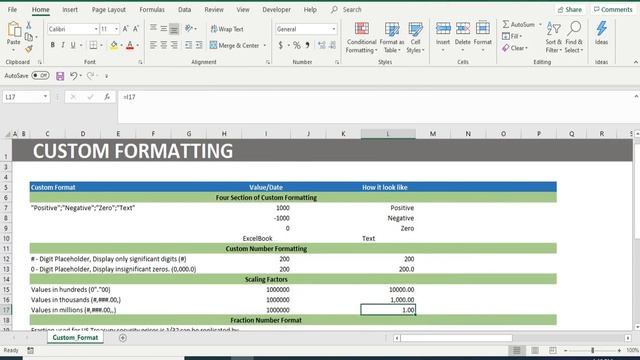This screenshot has width=640, height=360.
Task: Click the Search box in the ribbon
Action: (x=347, y=9)
